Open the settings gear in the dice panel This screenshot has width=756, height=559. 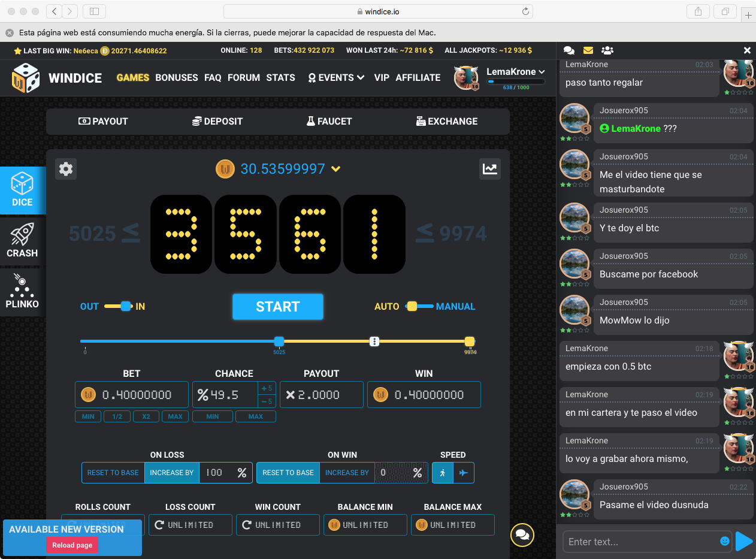(x=66, y=169)
